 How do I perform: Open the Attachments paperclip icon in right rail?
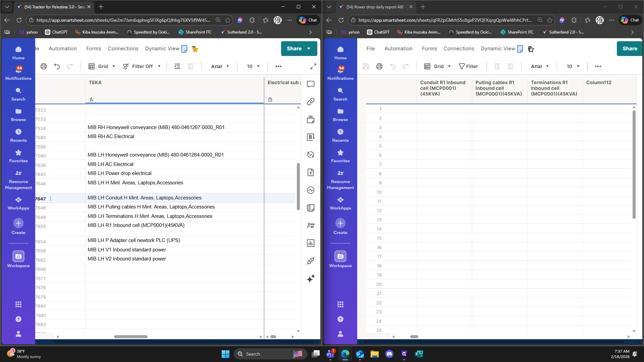pos(311,102)
